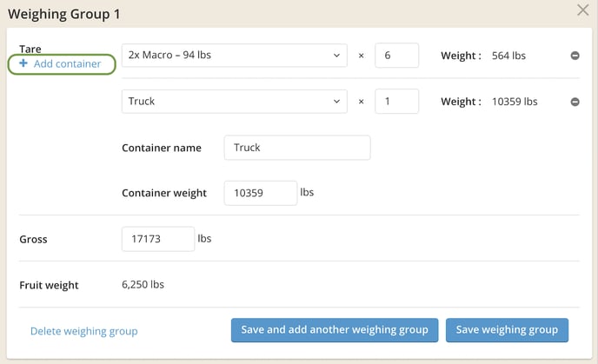Screen dimensions: 598x364
Task: Focus the quantity field showing 6
Action: [396, 56]
